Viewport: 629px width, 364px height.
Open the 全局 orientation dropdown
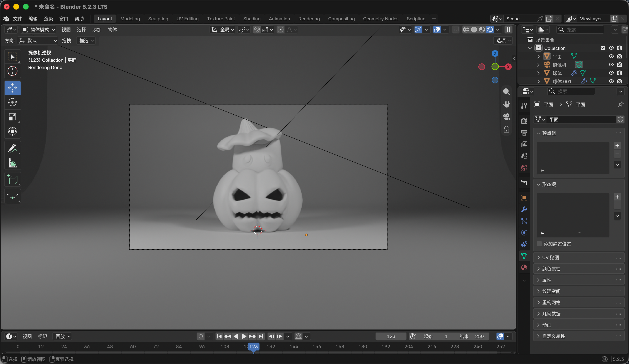pyautogui.click(x=222, y=30)
